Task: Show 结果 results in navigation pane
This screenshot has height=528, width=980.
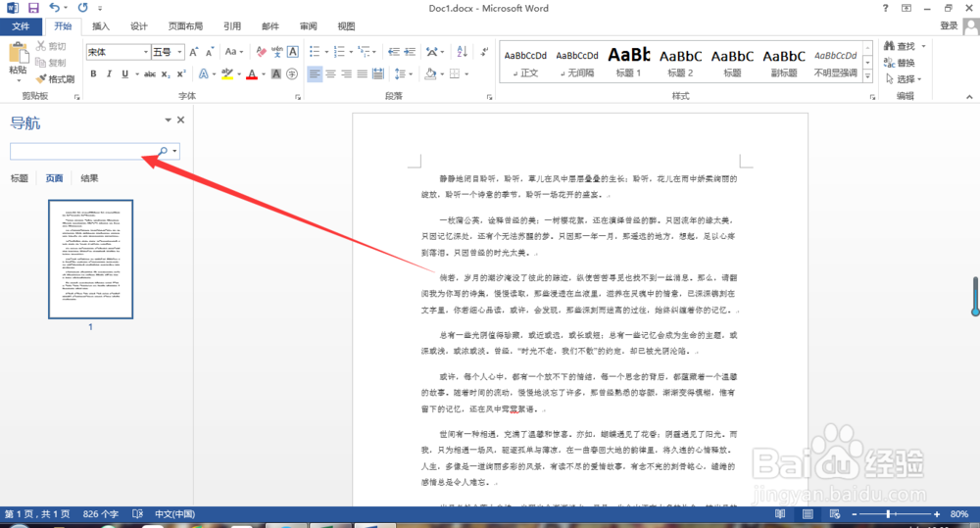Action: click(89, 178)
